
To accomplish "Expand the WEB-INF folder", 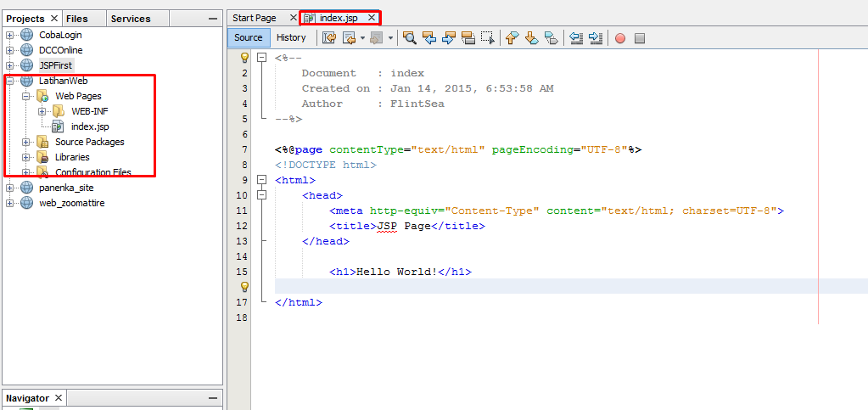I will [x=42, y=111].
